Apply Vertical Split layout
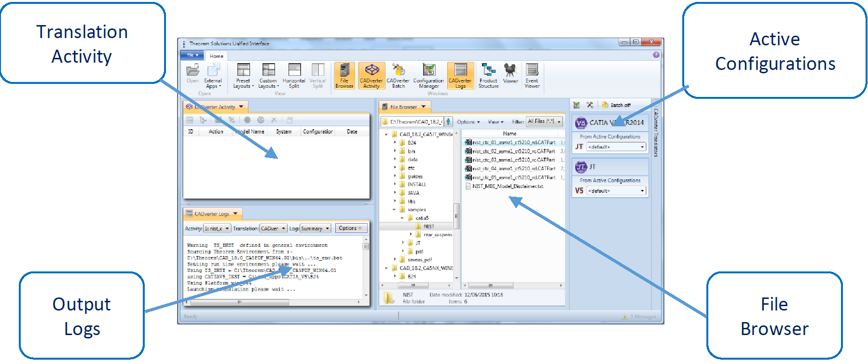The width and height of the screenshot is (868, 364). [317, 76]
